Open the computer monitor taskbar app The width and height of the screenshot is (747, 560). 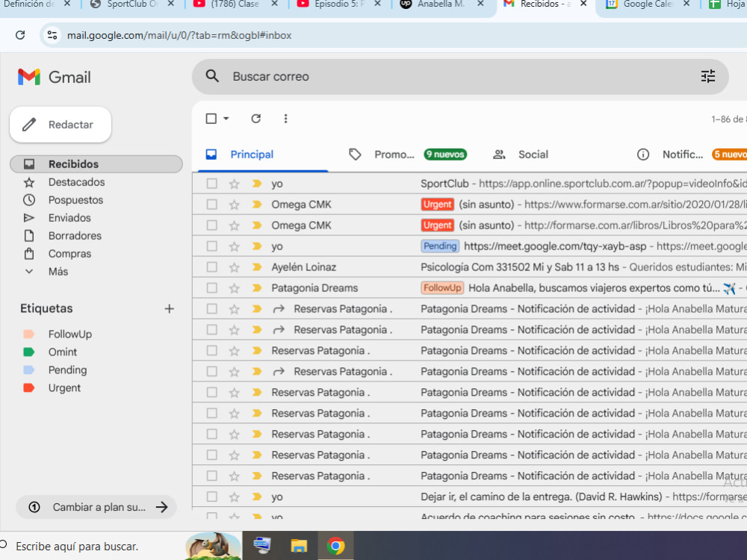click(x=261, y=546)
